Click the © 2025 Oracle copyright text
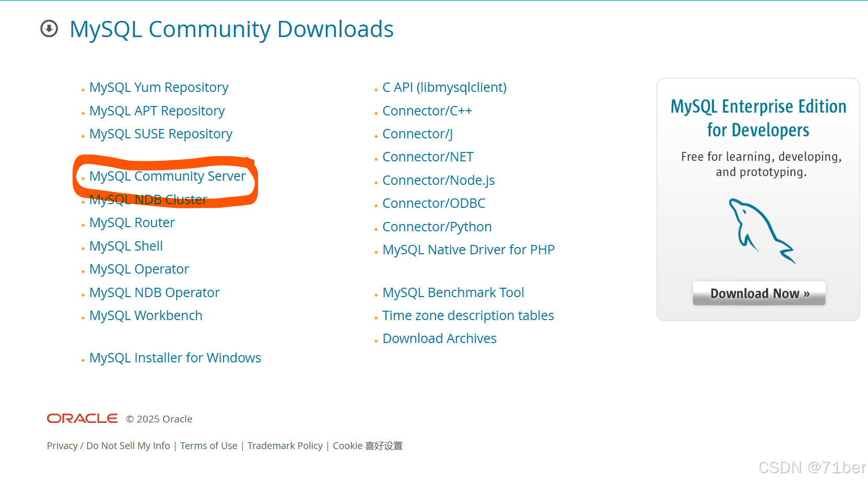This screenshot has height=483, width=868. tap(159, 419)
